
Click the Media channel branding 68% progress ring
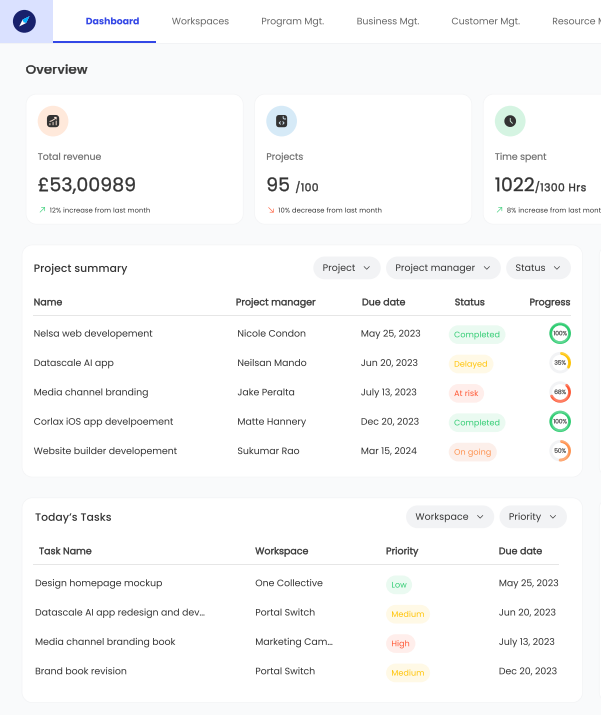tap(560, 392)
